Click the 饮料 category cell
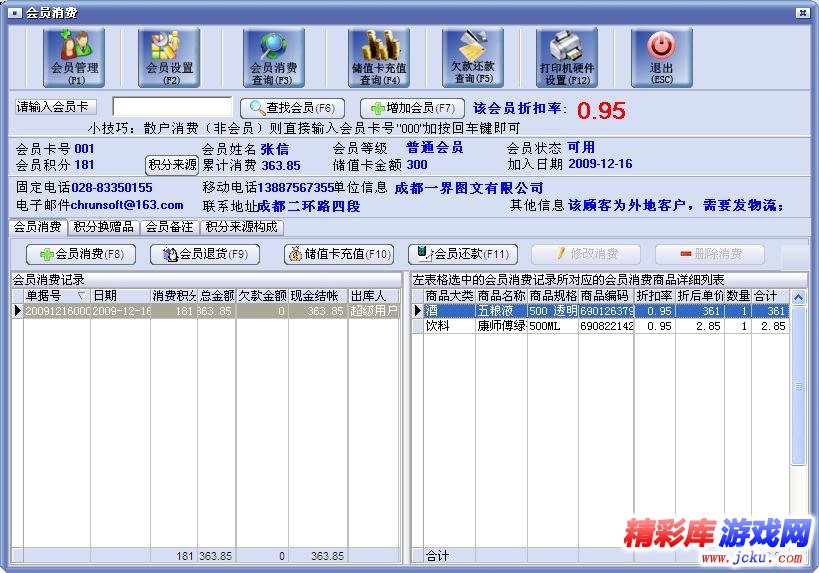 [x=449, y=326]
